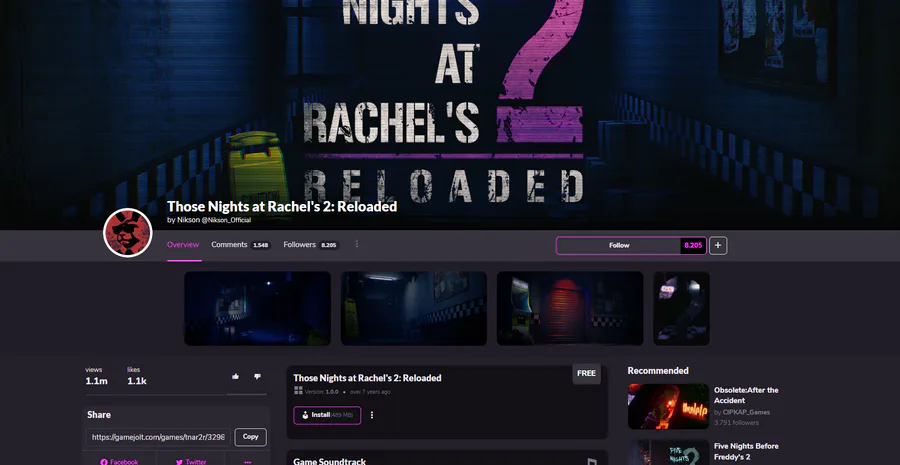Open Obsolete:After the Accident title link
The image size is (900, 465).
[746, 395]
